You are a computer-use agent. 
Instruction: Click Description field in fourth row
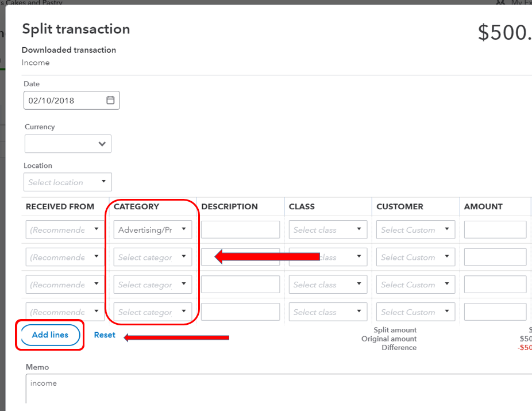[240, 312]
